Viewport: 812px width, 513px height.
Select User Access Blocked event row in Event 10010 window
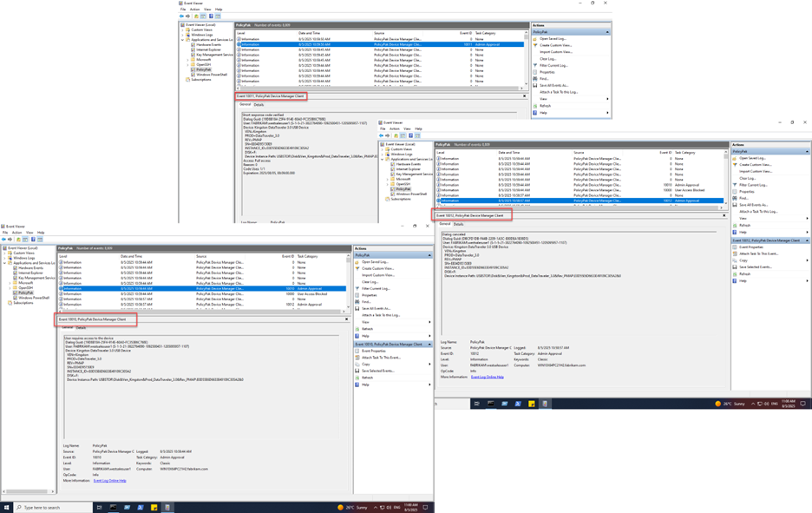coord(174,293)
